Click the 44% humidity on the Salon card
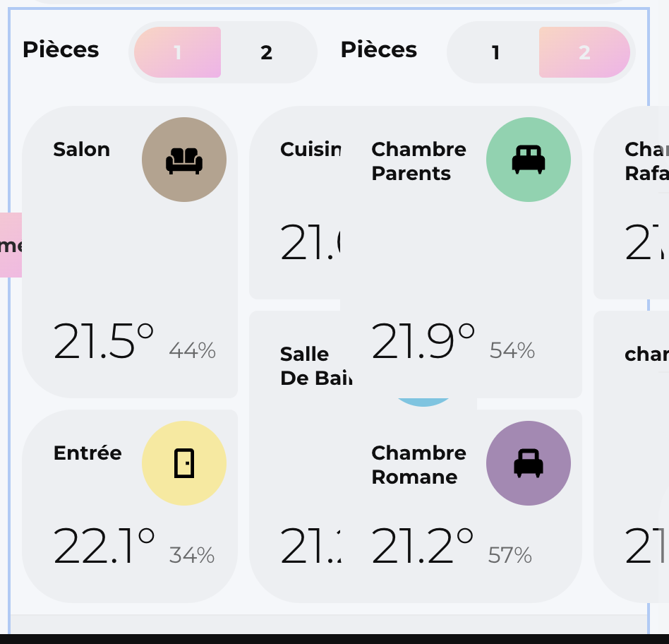Screen dimensions: 669x644 (192, 350)
